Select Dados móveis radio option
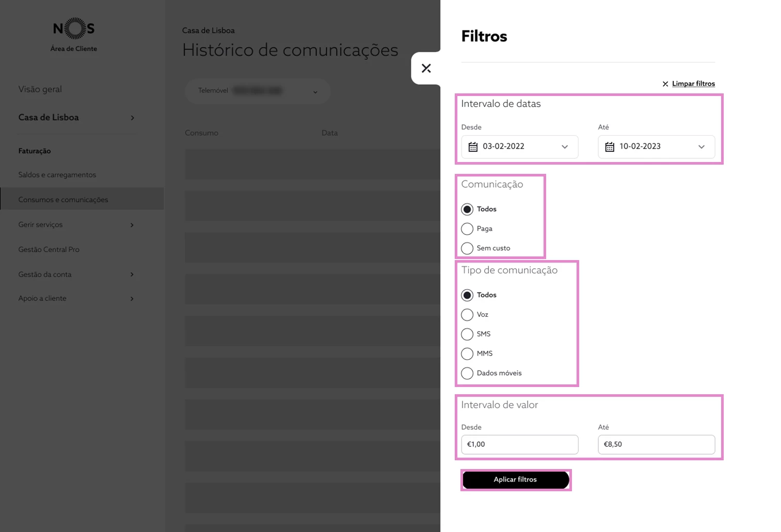This screenshot has width=781, height=532. (467, 373)
